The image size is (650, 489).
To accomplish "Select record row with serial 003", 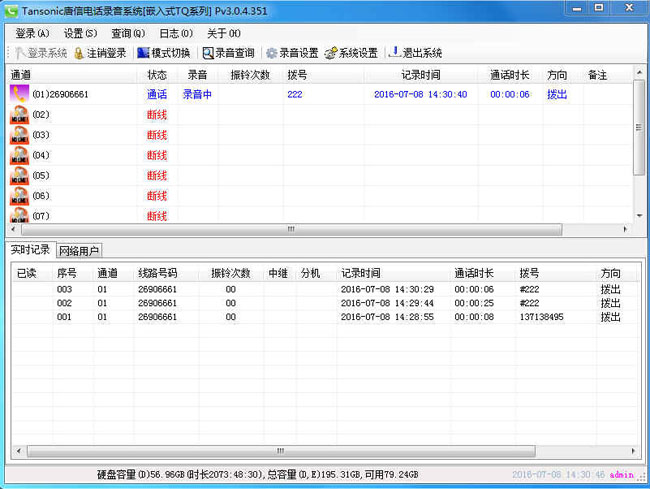I will tap(65, 289).
